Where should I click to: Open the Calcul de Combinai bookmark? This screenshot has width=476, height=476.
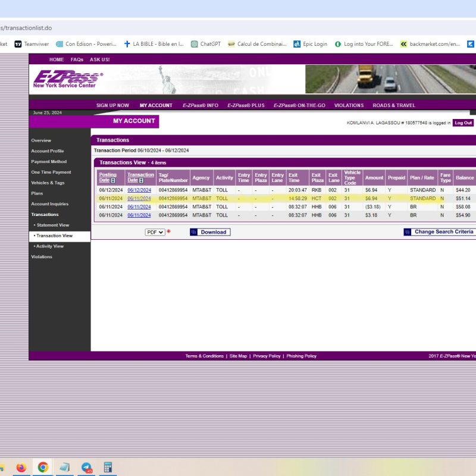pos(257,44)
